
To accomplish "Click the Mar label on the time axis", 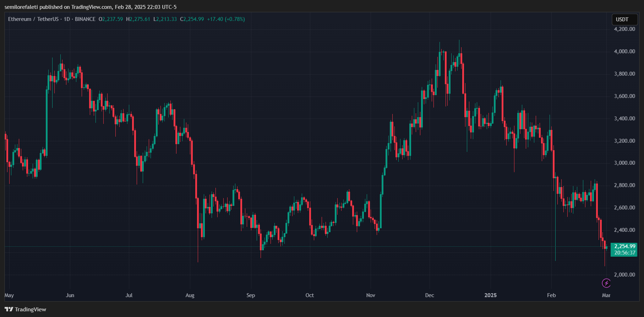I will [x=606, y=295].
